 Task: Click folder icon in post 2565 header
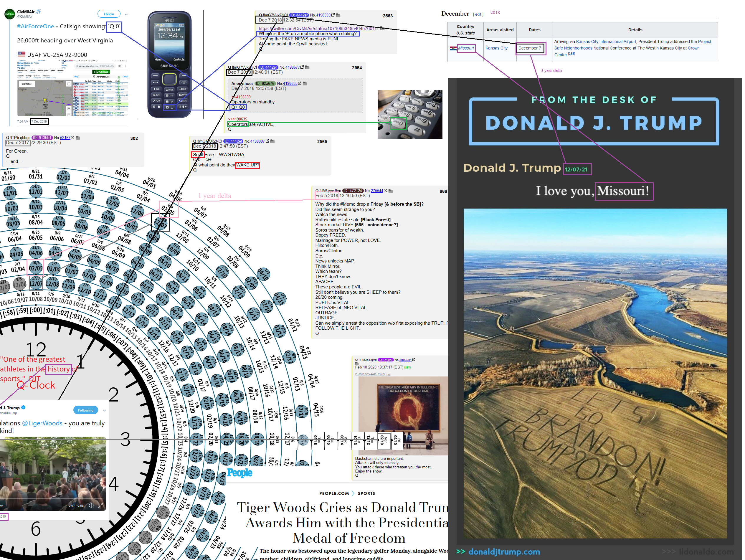272,141
